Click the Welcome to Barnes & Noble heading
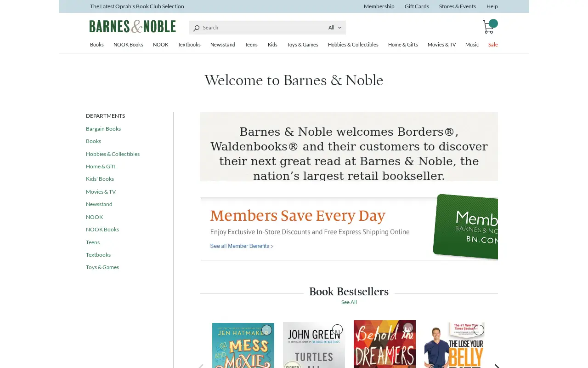This screenshot has width=588, height=368. coord(294,80)
